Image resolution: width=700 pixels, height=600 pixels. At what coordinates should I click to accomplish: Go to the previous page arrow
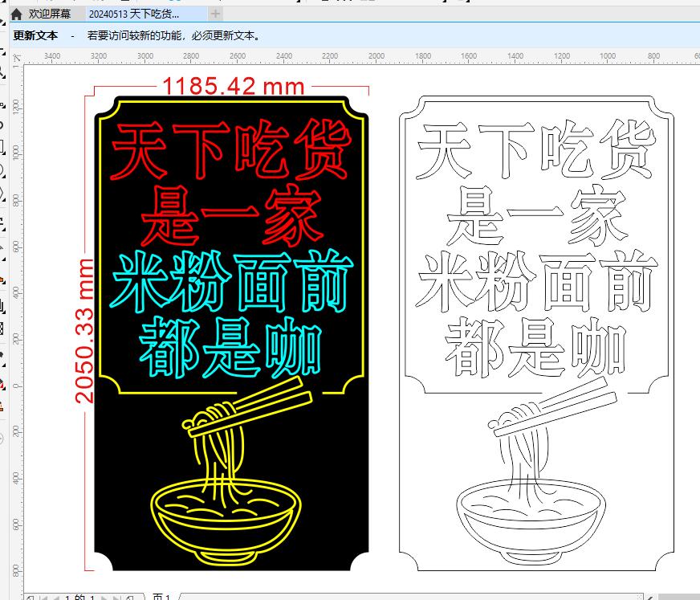pyautogui.click(x=55, y=597)
